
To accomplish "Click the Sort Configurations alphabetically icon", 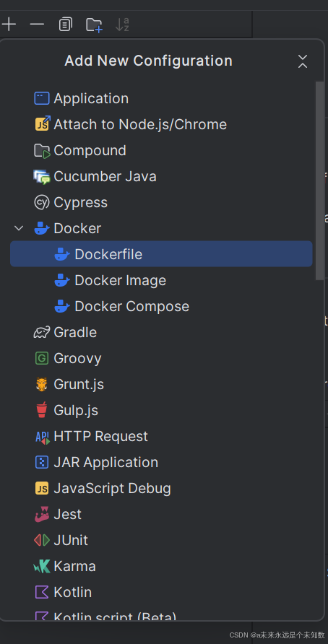I will (x=123, y=25).
